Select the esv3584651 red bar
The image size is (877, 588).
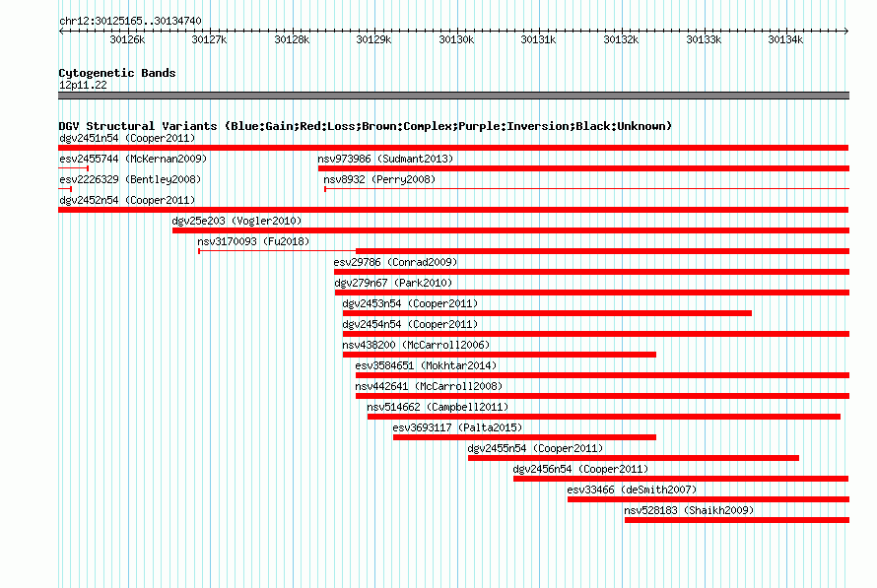pos(602,375)
